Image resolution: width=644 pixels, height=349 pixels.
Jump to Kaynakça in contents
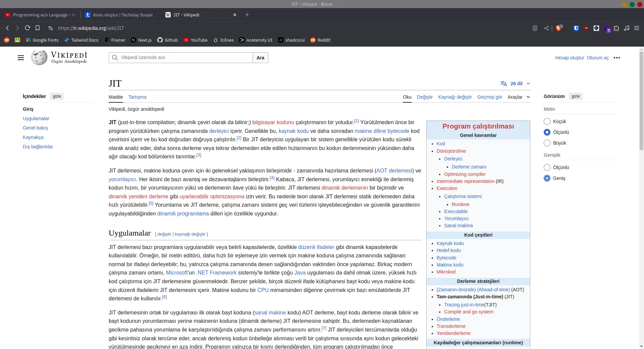coord(33,137)
